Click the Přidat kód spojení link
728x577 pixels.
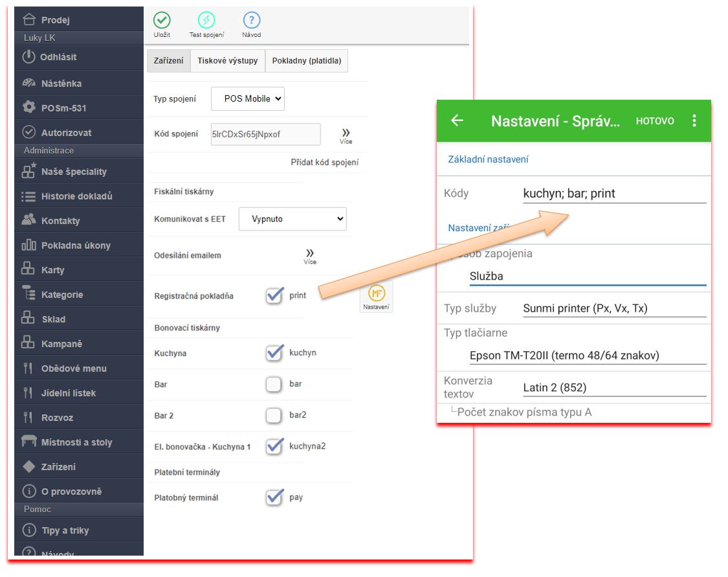[324, 163]
